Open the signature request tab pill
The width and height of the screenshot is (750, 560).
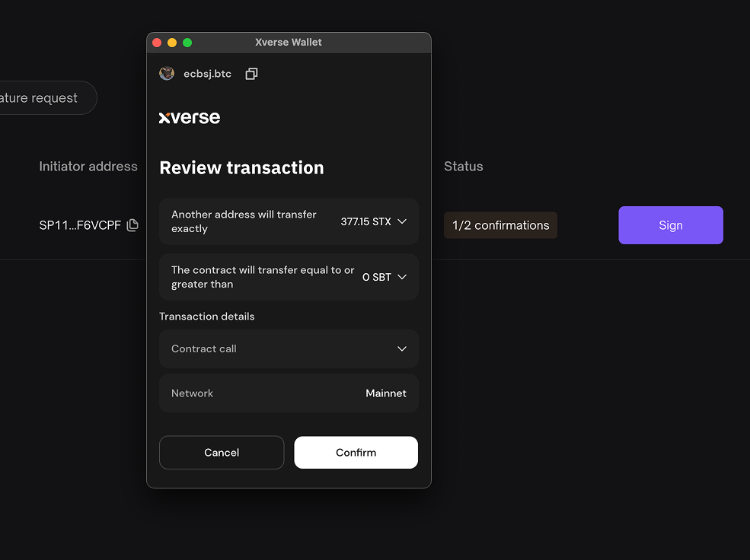[42, 98]
